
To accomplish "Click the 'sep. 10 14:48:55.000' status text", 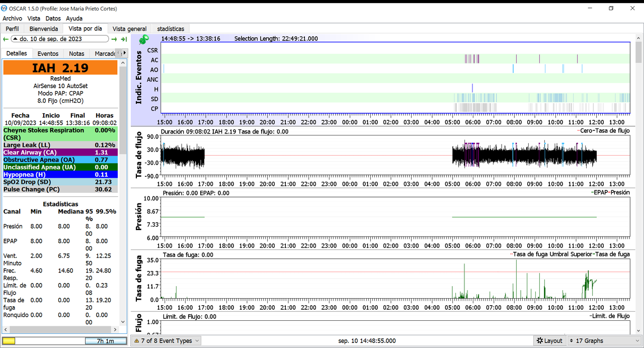I will tap(367, 341).
